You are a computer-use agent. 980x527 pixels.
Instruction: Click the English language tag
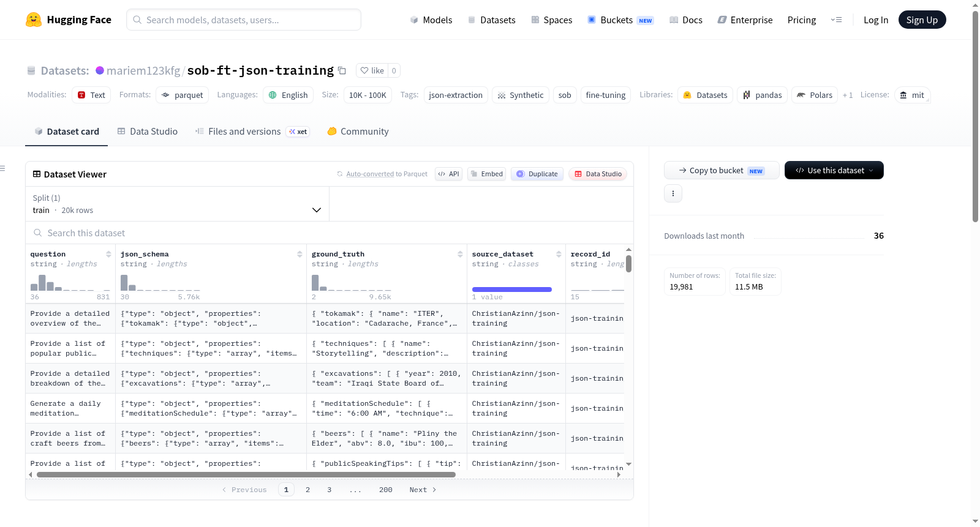288,95
